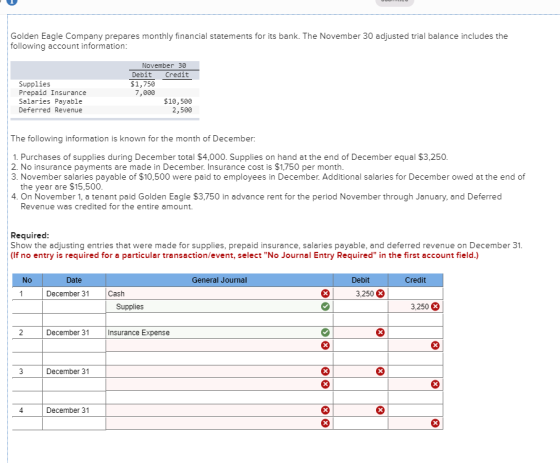
Task: Click the General Journal column header
Action: pyautogui.click(x=219, y=280)
